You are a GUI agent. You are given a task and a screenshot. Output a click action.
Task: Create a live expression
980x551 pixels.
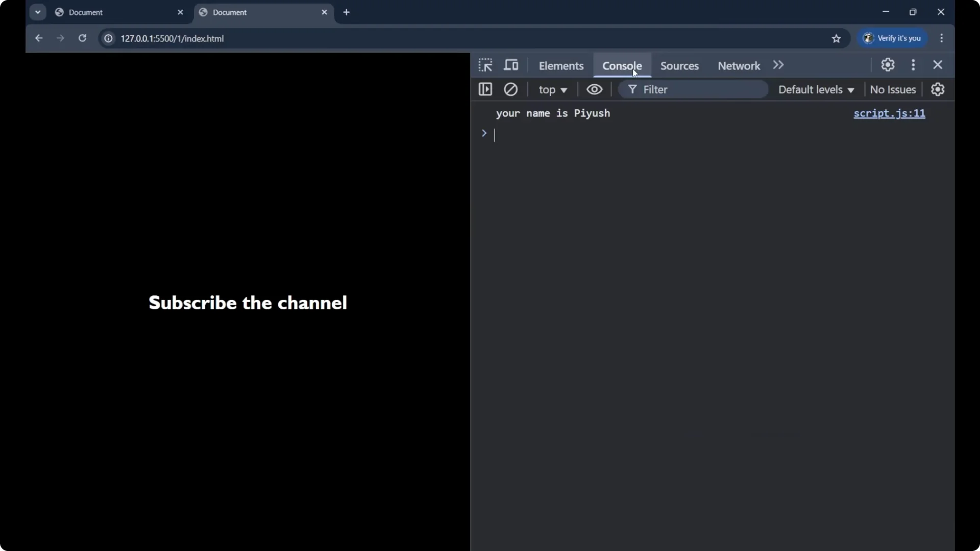pyautogui.click(x=594, y=89)
